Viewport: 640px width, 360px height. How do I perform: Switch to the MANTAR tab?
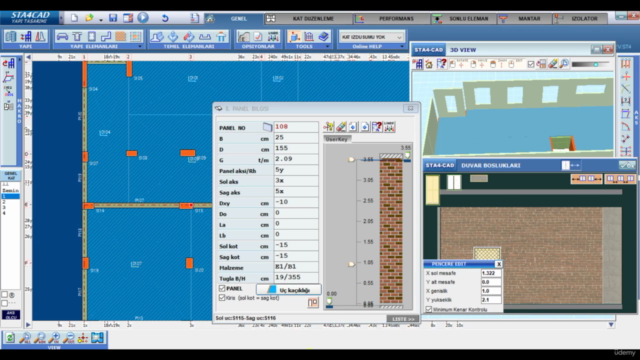tap(524, 19)
